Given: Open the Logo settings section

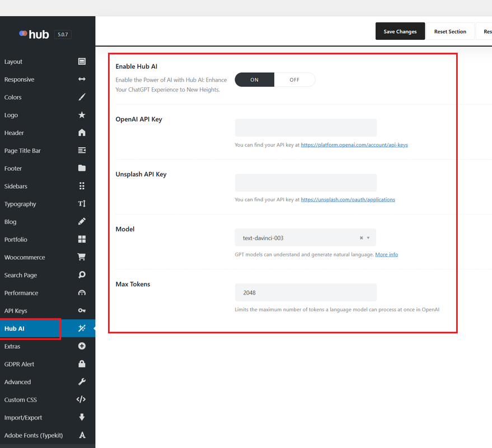Looking at the screenshot, I should pyautogui.click(x=48, y=115).
